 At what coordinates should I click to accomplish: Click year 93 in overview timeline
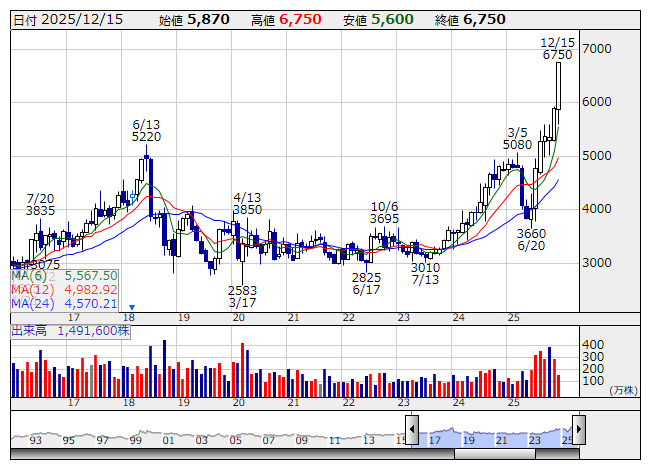tap(36, 440)
